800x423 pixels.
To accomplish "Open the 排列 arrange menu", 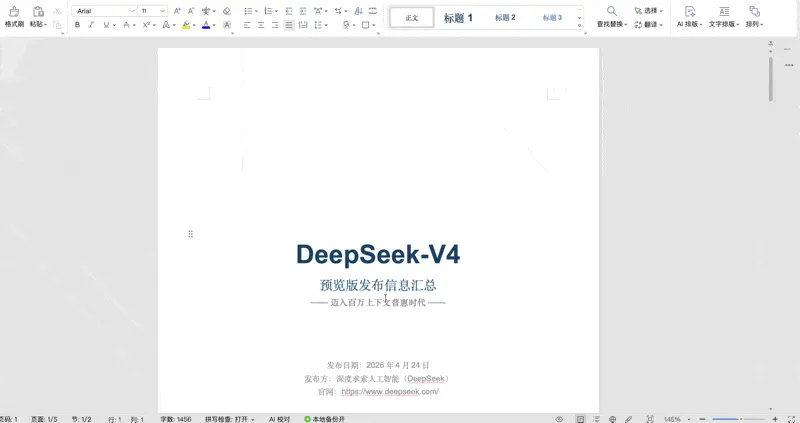I will point(754,16).
